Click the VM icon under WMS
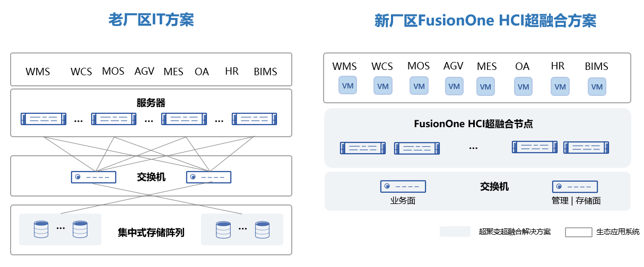Viewport: 644px width, 267px height. [x=348, y=85]
